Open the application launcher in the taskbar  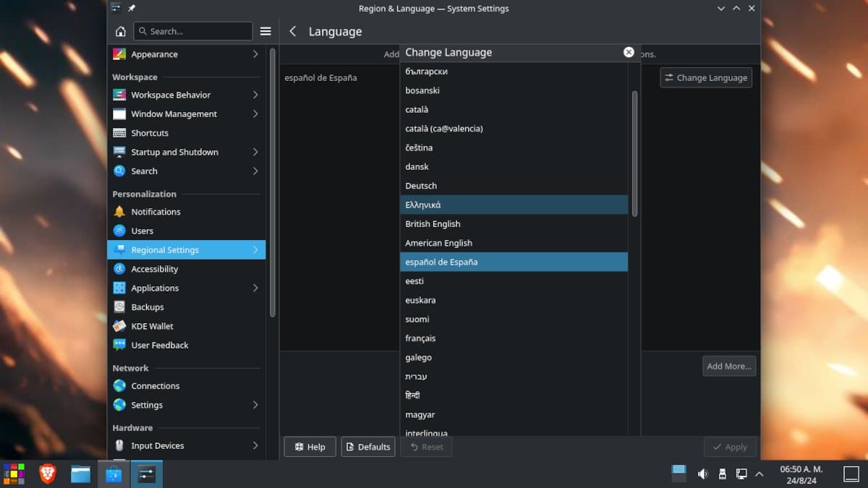14,474
